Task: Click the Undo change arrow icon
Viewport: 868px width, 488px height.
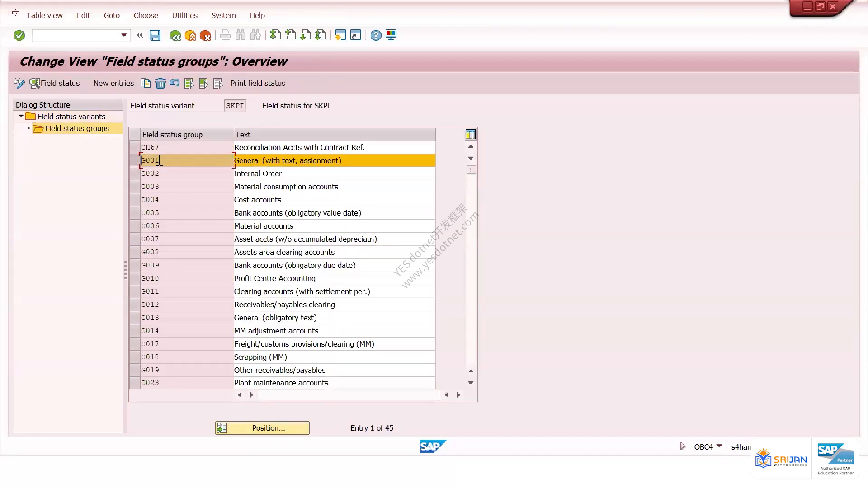Action: (175, 83)
